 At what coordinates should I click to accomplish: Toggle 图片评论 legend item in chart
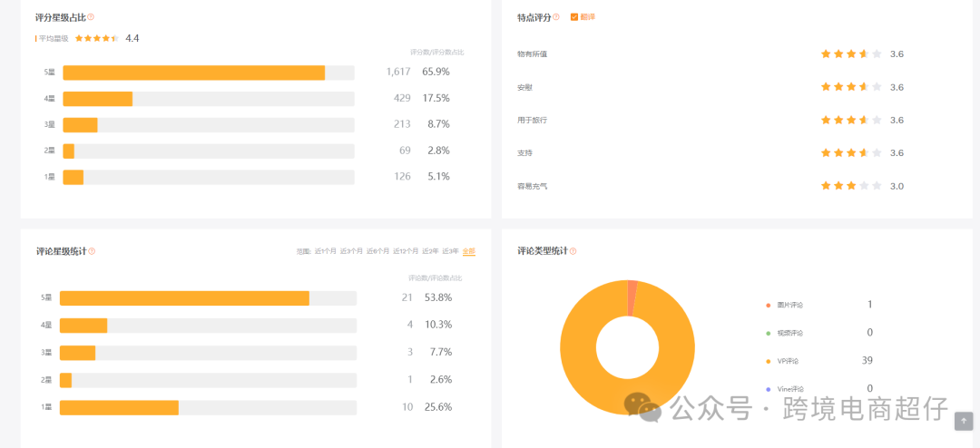(789, 305)
